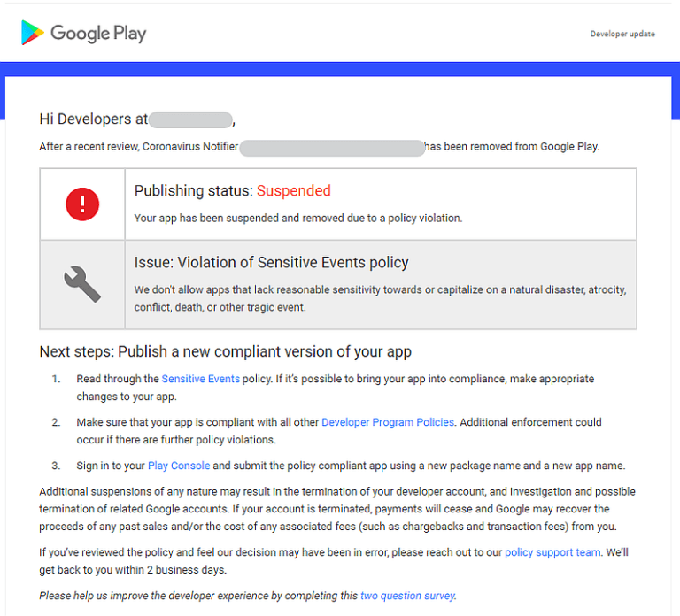Click the 'Hi Developers at' greeting

coord(93,119)
